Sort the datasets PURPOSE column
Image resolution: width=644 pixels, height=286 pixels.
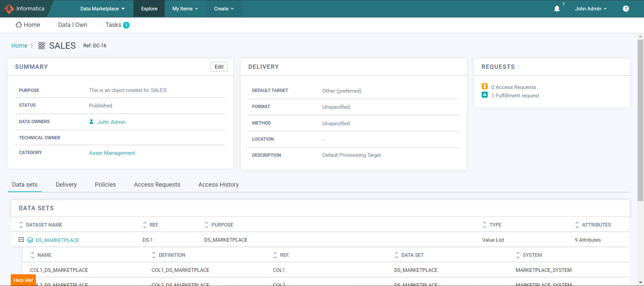click(x=206, y=225)
